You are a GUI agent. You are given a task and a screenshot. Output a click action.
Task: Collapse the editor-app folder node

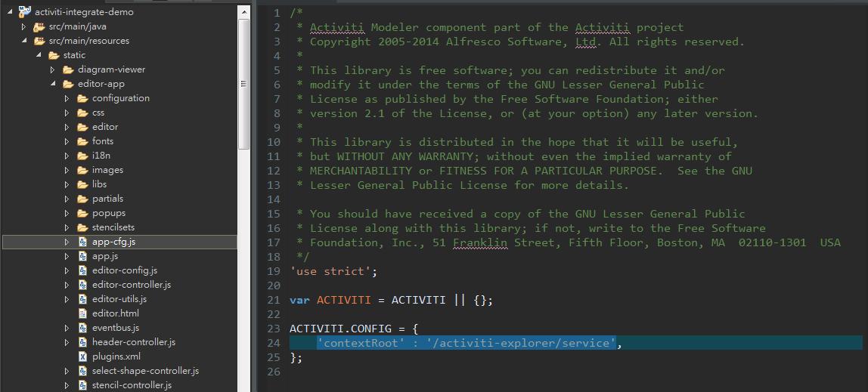coord(53,84)
